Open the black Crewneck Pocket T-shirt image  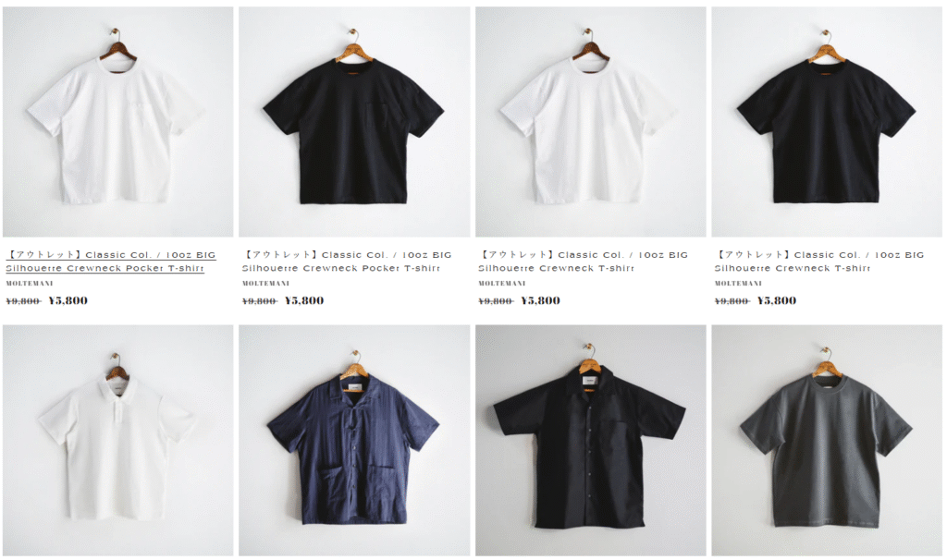pyautogui.click(x=354, y=122)
